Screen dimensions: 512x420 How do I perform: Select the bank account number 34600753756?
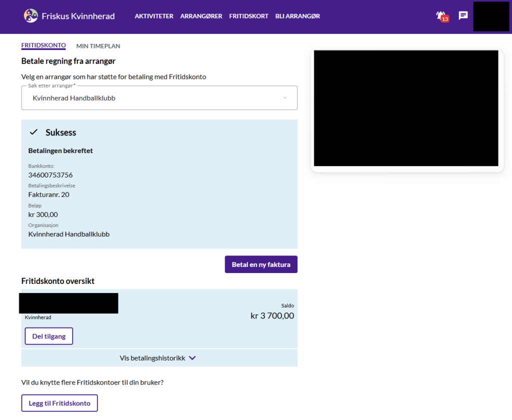click(50, 175)
